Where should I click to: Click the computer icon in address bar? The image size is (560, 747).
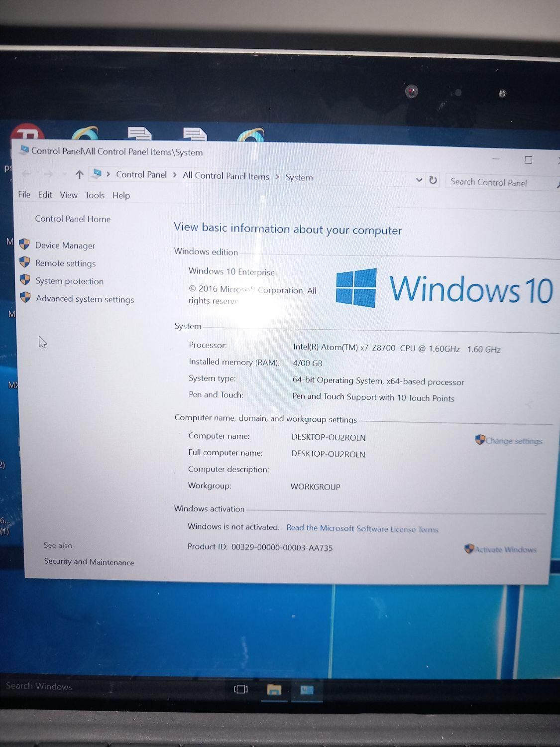97,173
